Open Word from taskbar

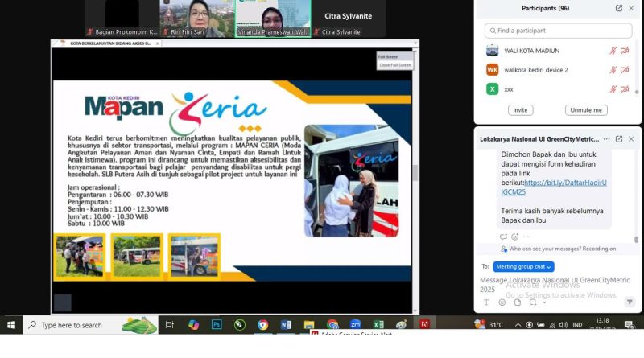[x=286, y=325]
